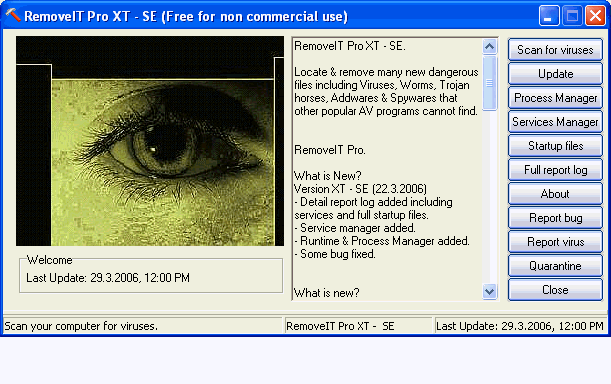Screen dimensions: 611x384
Task: Open the Quarantine area
Action: click(x=555, y=266)
